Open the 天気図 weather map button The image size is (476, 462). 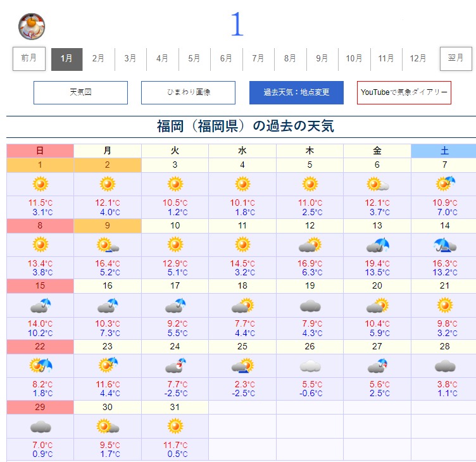tap(80, 92)
